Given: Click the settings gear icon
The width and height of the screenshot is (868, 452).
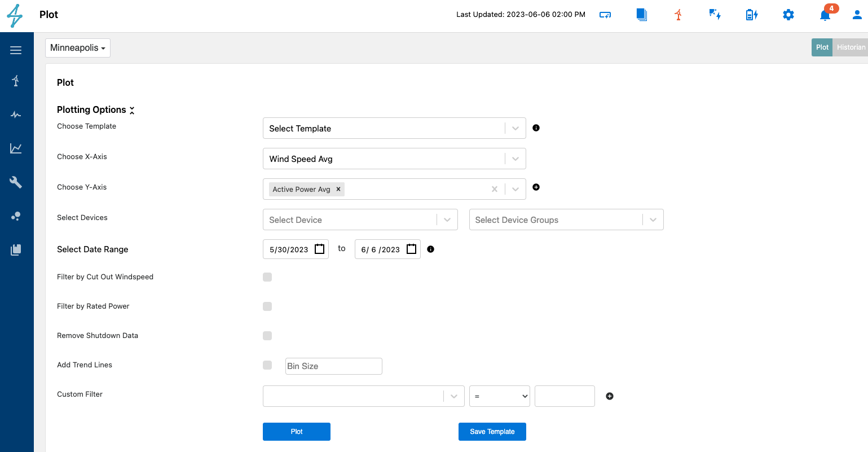Looking at the screenshot, I should point(788,15).
